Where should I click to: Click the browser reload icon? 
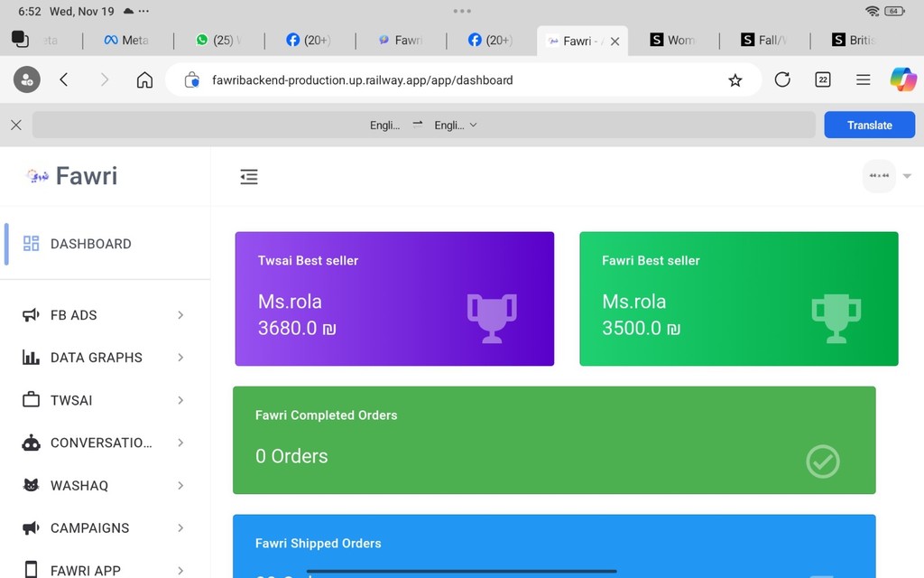[782, 79]
